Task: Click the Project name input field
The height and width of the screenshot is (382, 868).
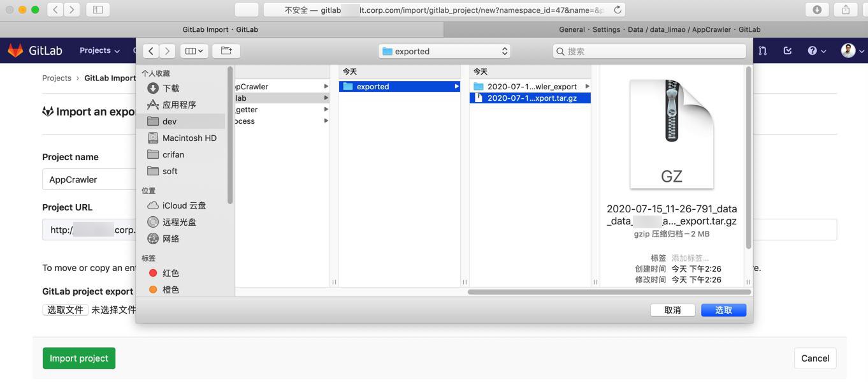Action: (x=89, y=179)
